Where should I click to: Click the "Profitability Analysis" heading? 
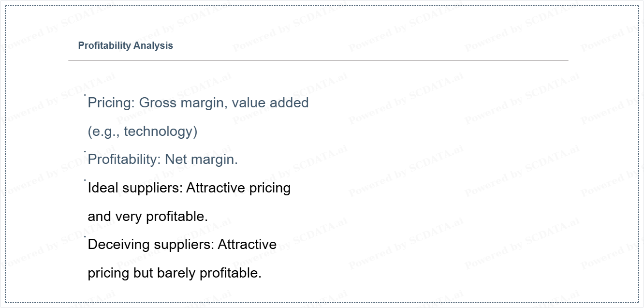coord(125,46)
